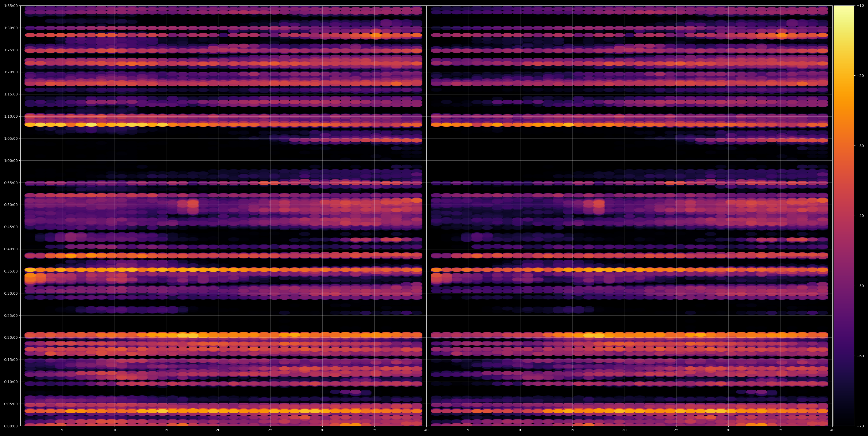Click x-axis label 5 under right plot

click(468, 430)
